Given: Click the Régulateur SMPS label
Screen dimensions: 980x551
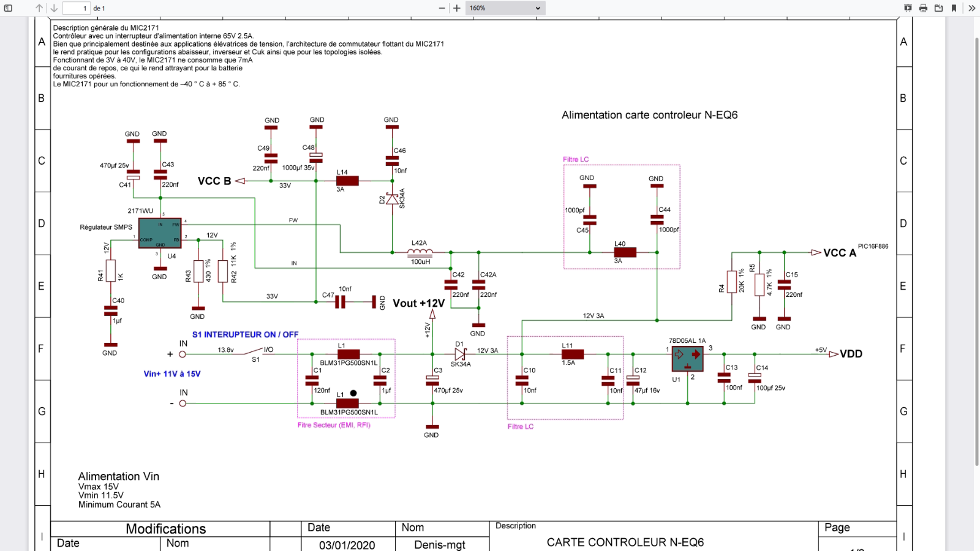Looking at the screenshot, I should point(106,227).
